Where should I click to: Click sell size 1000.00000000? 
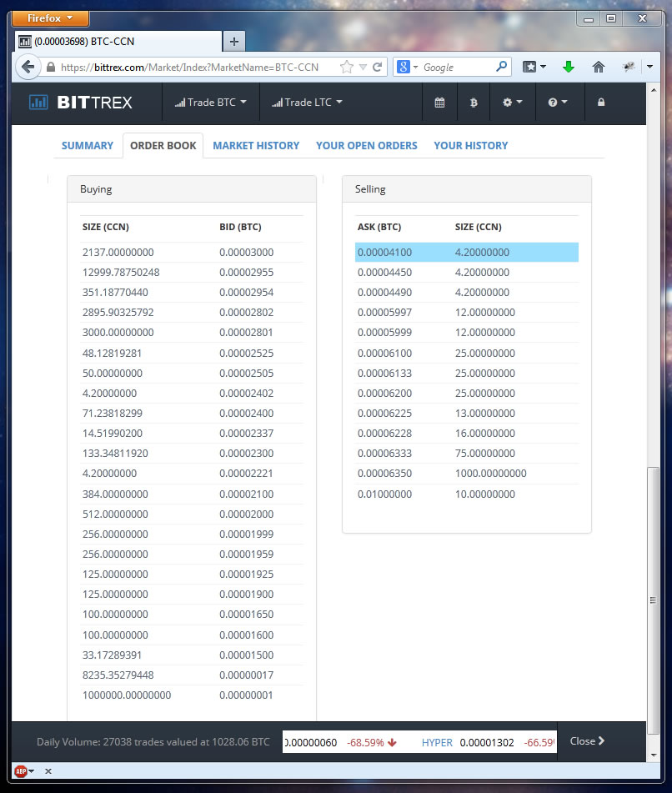pos(490,474)
